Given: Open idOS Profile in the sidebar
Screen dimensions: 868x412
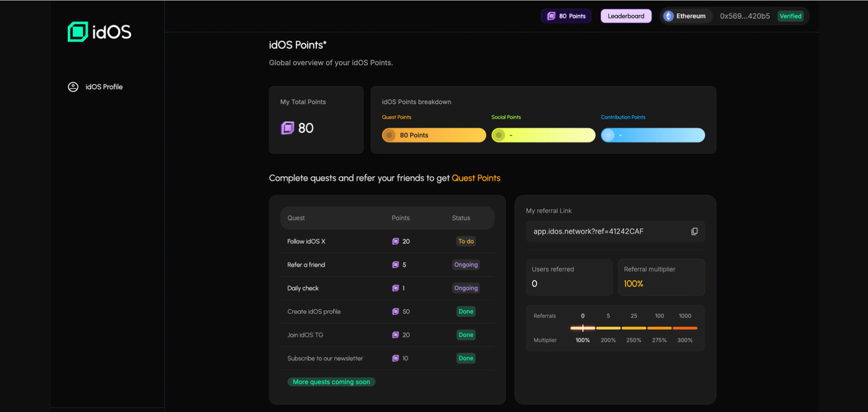Looking at the screenshot, I should [104, 87].
